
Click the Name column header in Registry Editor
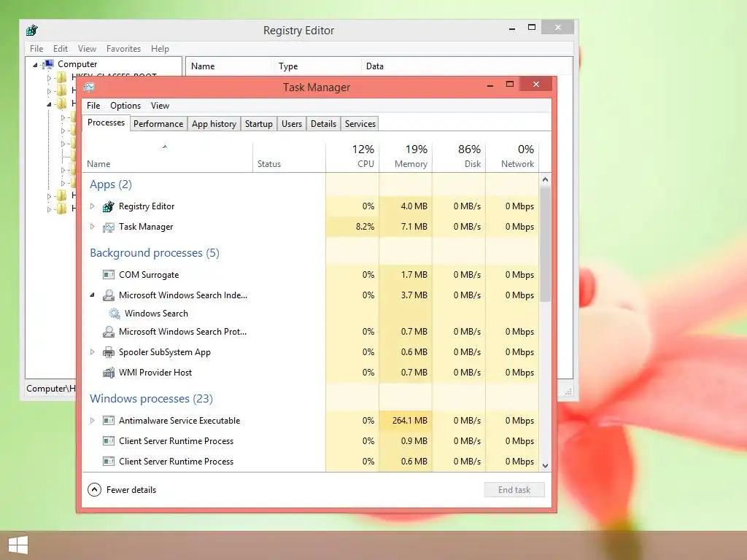point(228,66)
